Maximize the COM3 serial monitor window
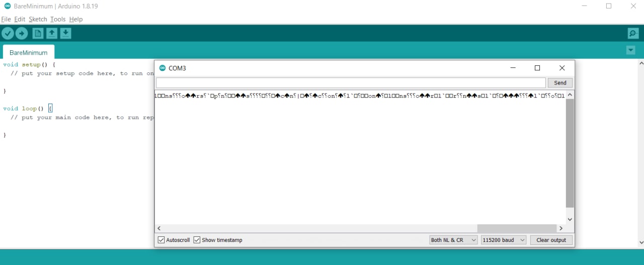Viewport: 644px width, 265px height. [537, 68]
